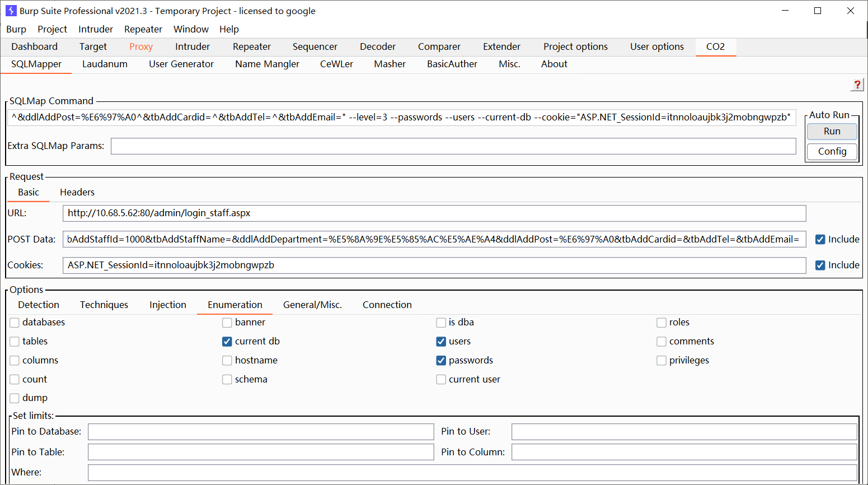
Task: Click the Config button
Action: coord(832,151)
